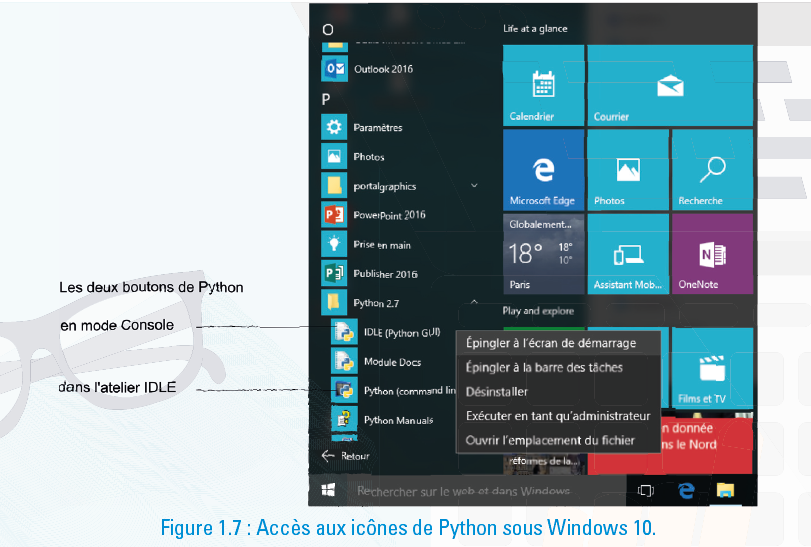Viewport: 811px width, 547px height.
Task: Open the réformes de la... news tile
Action: tap(544, 461)
